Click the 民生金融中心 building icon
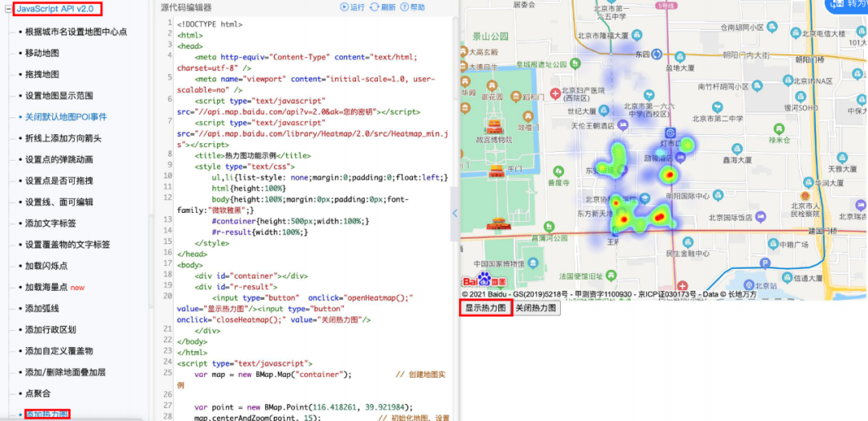This screenshot has width=868, height=421. coord(687,243)
